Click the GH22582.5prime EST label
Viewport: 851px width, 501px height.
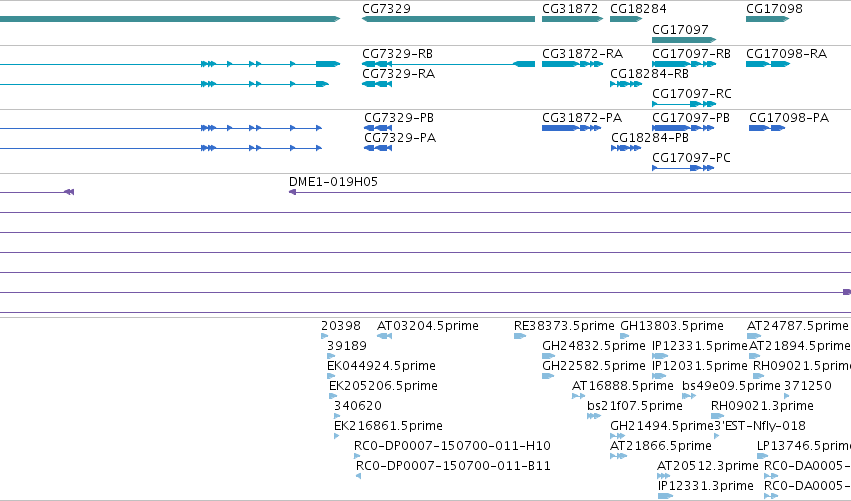594,366
